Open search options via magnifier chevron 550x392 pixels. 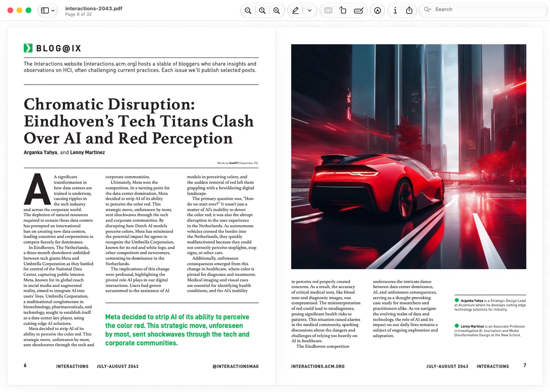click(x=427, y=9)
